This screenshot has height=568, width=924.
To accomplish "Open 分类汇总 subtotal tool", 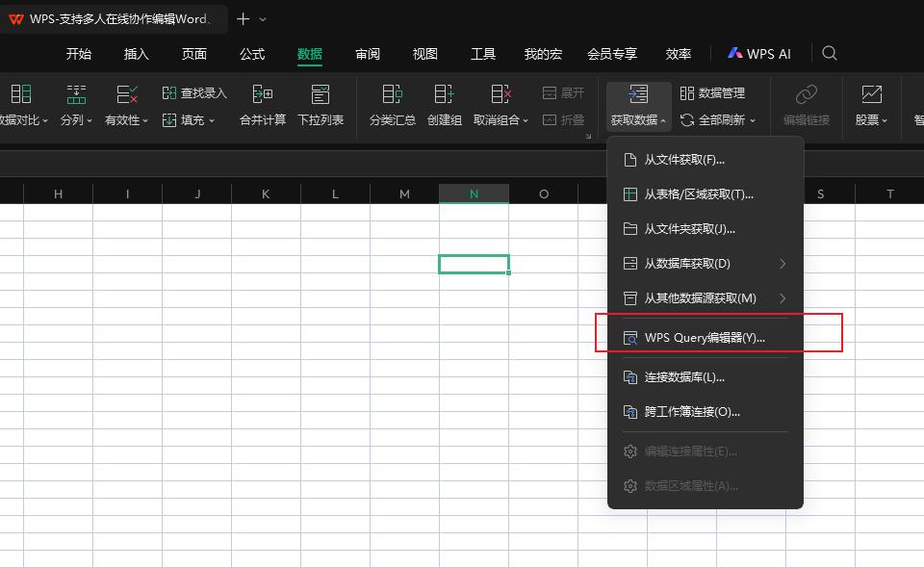I will (x=393, y=106).
